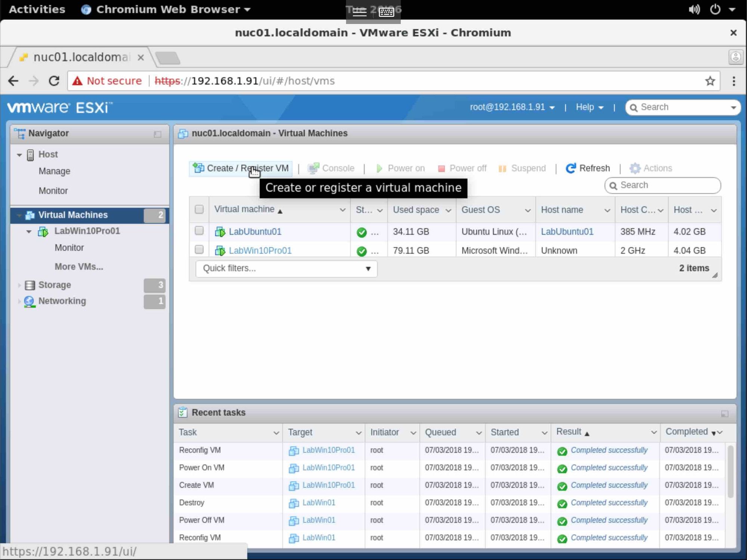Open the Quick filters dropdown
The height and width of the screenshot is (560, 747).
[286, 269]
